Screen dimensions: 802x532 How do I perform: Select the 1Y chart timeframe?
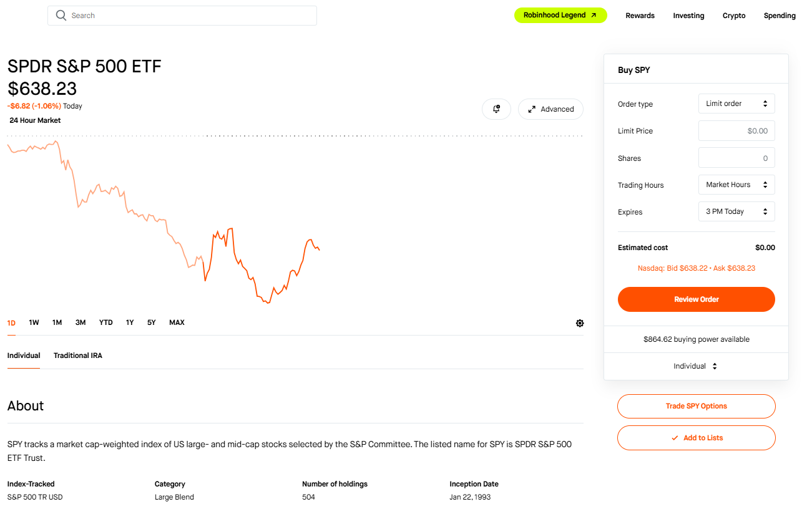point(129,322)
